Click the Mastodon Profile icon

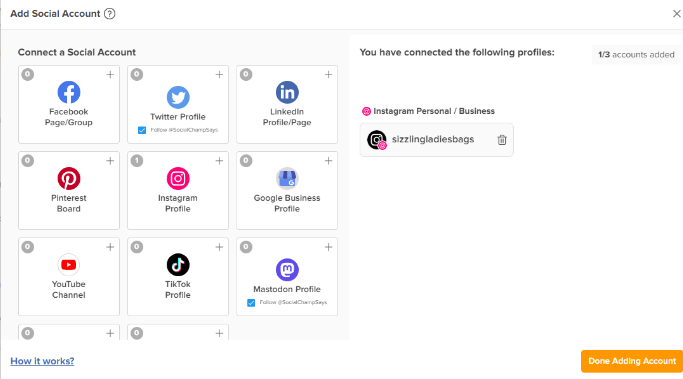(x=287, y=270)
